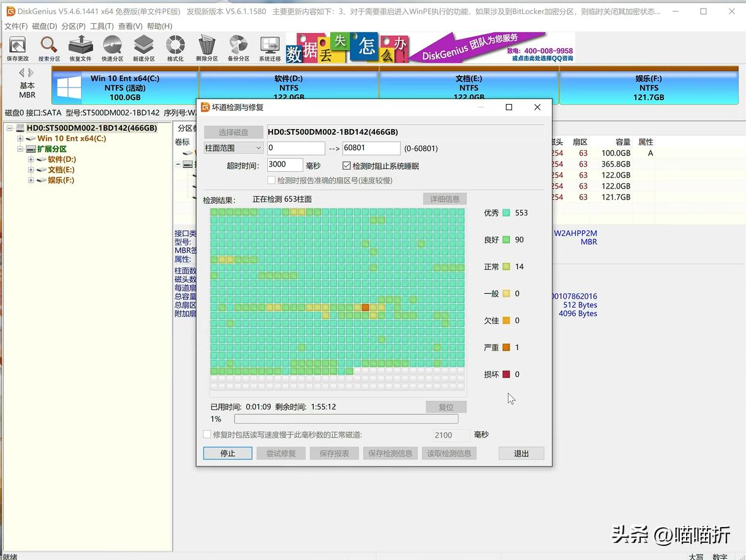This screenshot has height=560, width=746.
Task: Open the 分区(P) menu
Action: click(x=73, y=26)
